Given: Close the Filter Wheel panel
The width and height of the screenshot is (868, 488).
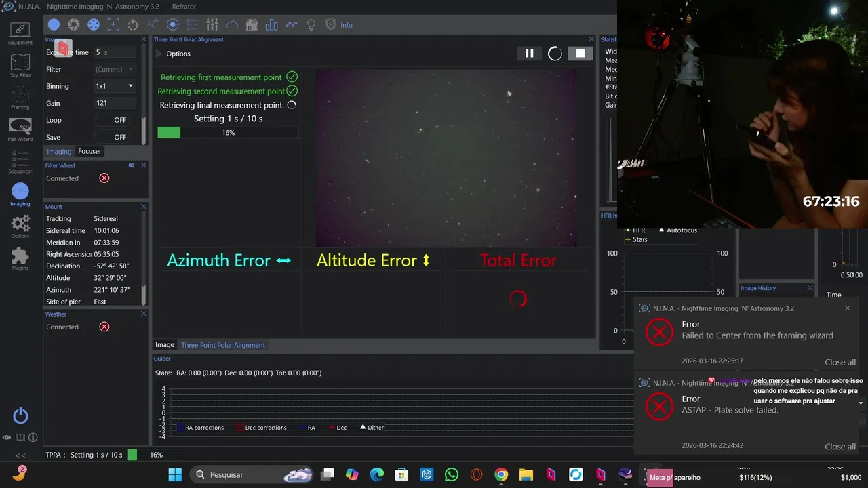Looking at the screenshot, I should coord(143,165).
